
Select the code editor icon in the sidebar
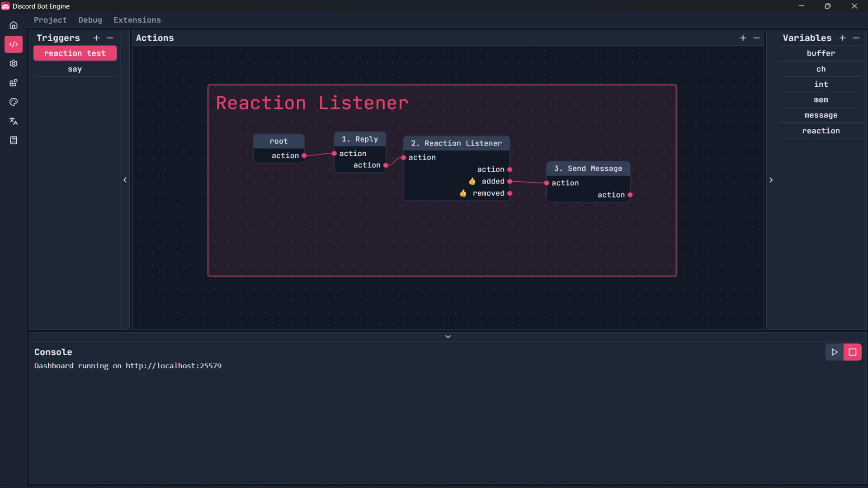coord(14,44)
